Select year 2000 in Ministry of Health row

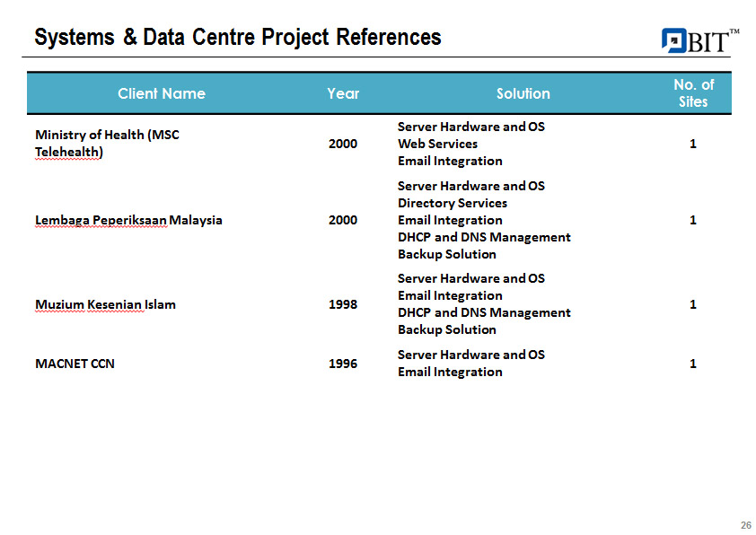point(343,144)
